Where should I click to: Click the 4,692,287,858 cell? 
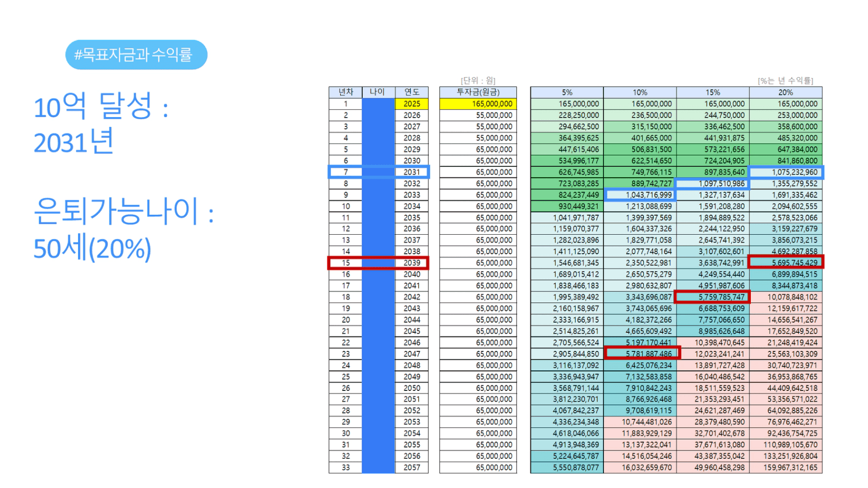[786, 252]
